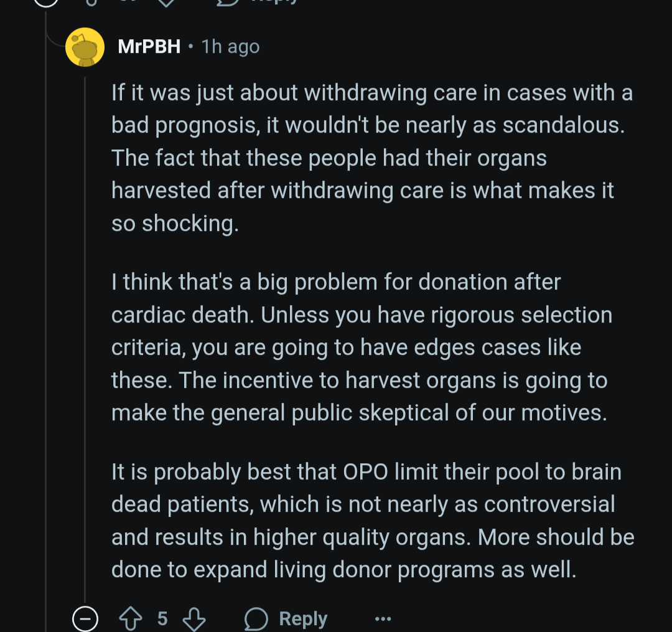Open the 1h ago permalink
Image resolution: width=672 pixels, height=632 pixels.
pyautogui.click(x=231, y=46)
